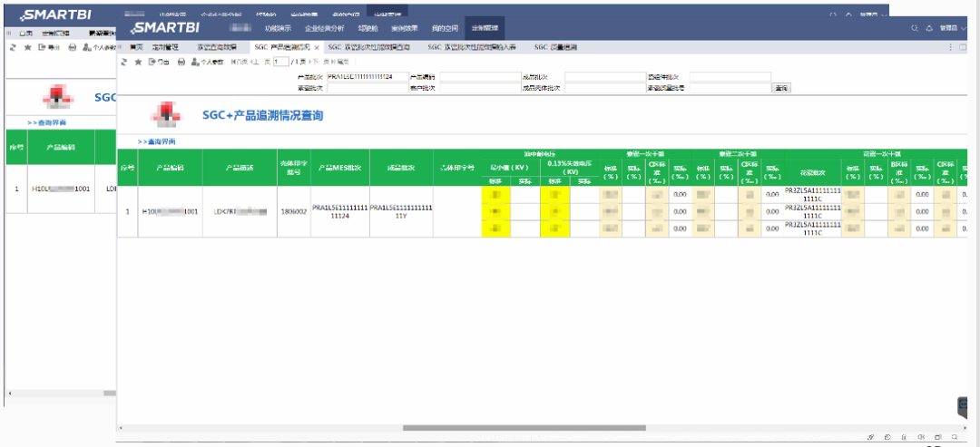Viewport: 980px width, 447px height.
Task: Click the 产品编码 column header in front table
Action: pyautogui.click(x=170, y=168)
